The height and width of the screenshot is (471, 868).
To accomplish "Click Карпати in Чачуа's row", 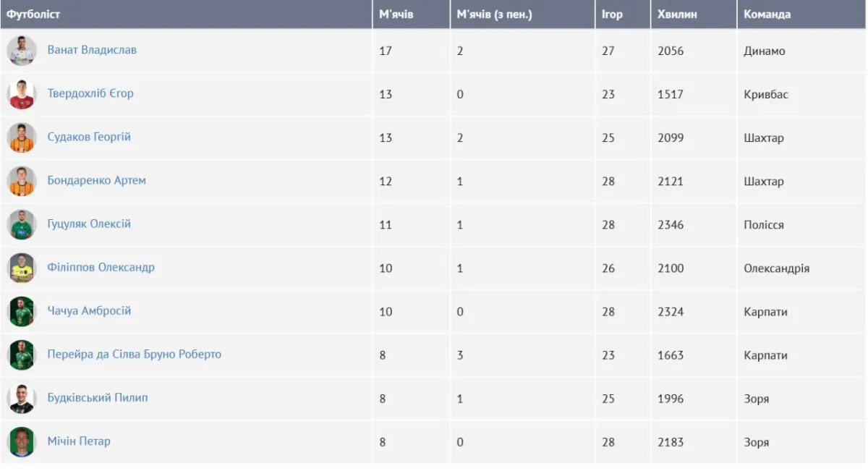I will point(766,312).
